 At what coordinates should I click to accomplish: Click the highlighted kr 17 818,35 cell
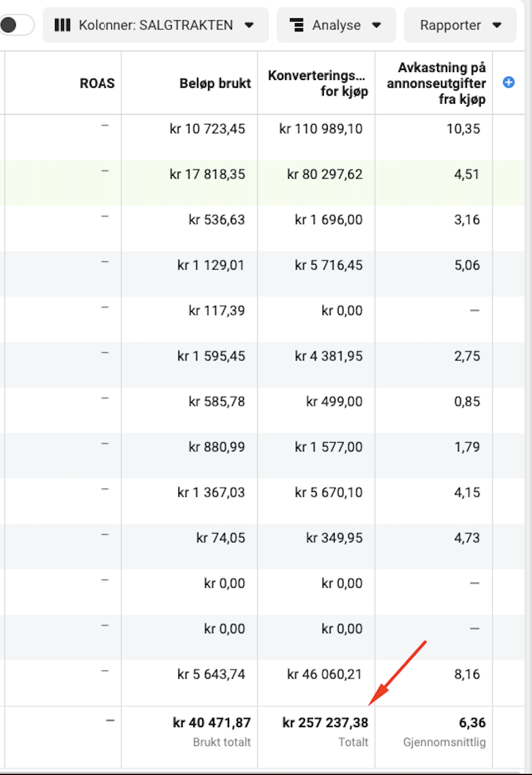[x=207, y=174]
